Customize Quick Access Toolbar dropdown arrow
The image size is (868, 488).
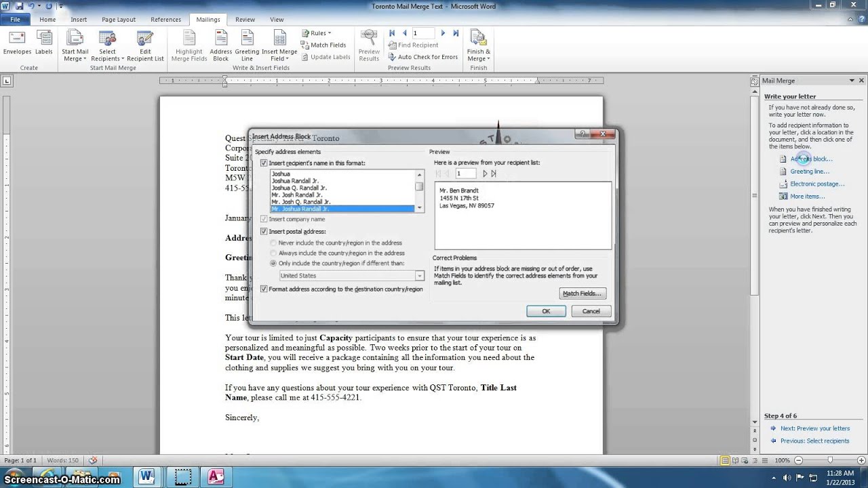point(61,6)
